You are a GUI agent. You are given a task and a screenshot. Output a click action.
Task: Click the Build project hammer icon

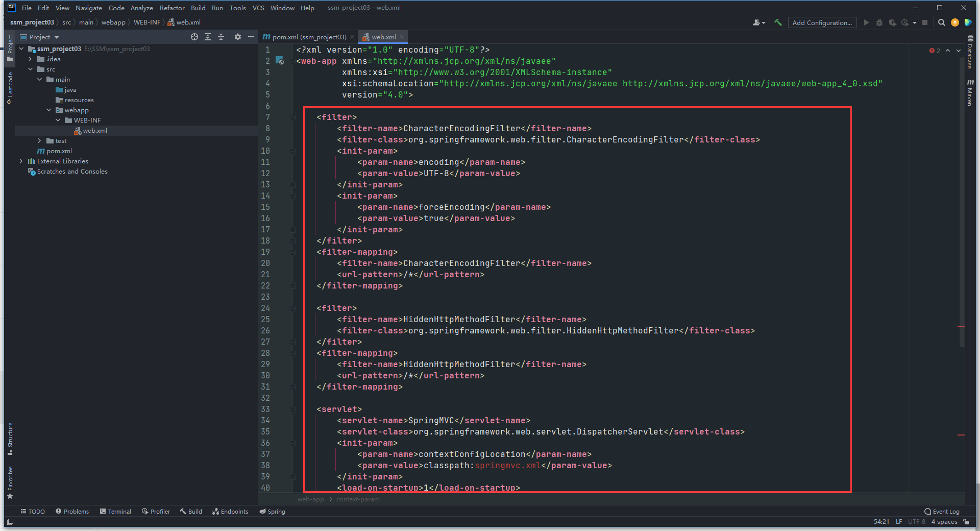pyautogui.click(x=778, y=22)
